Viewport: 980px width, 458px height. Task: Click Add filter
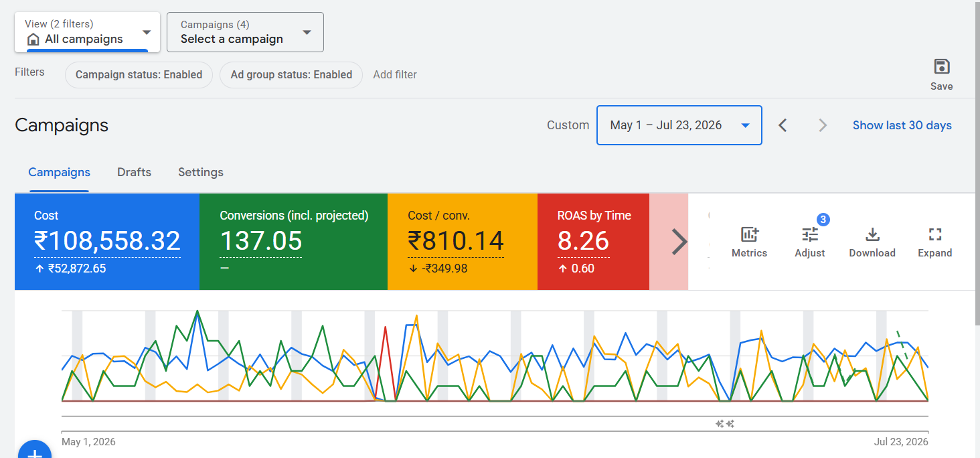point(395,74)
